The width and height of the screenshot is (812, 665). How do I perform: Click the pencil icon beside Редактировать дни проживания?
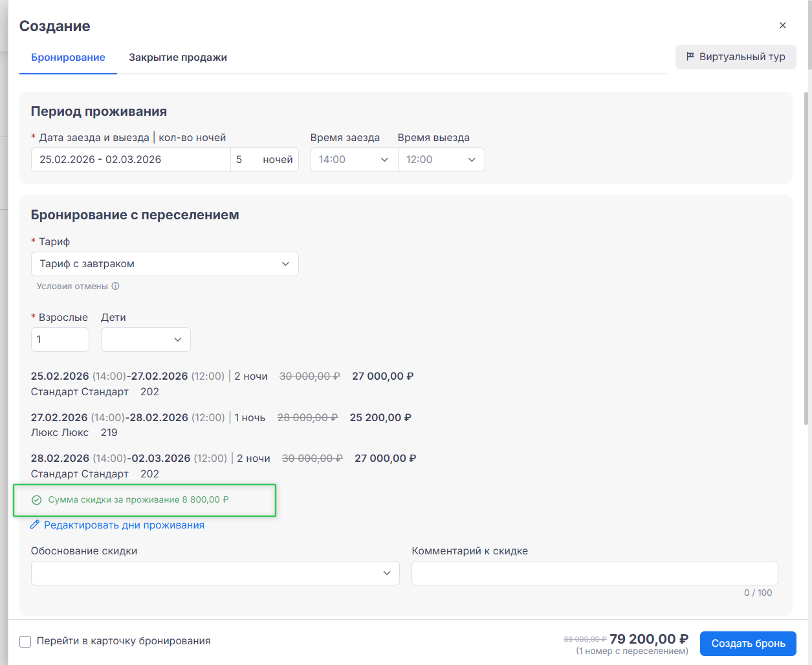tap(35, 525)
